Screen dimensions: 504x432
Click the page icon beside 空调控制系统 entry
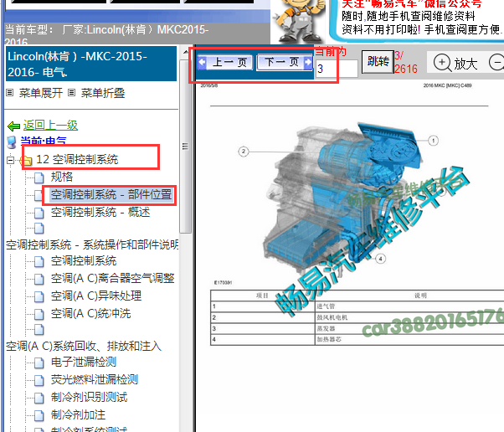click(39, 261)
